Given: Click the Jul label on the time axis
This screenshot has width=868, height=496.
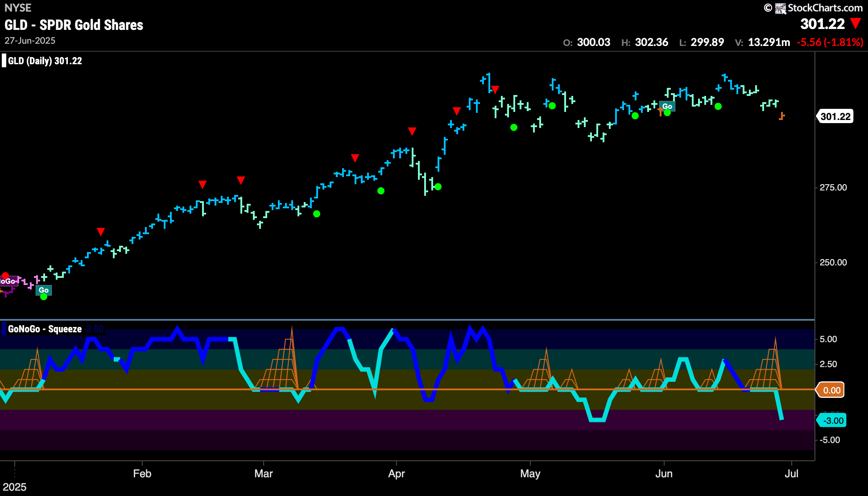Looking at the screenshot, I should click(x=792, y=474).
